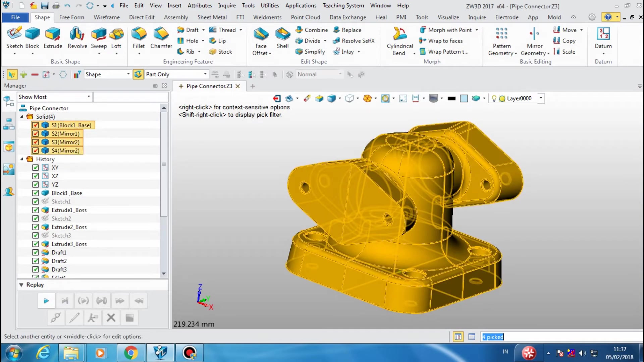Open the Insert menu
644x362 pixels.
(x=174, y=5)
